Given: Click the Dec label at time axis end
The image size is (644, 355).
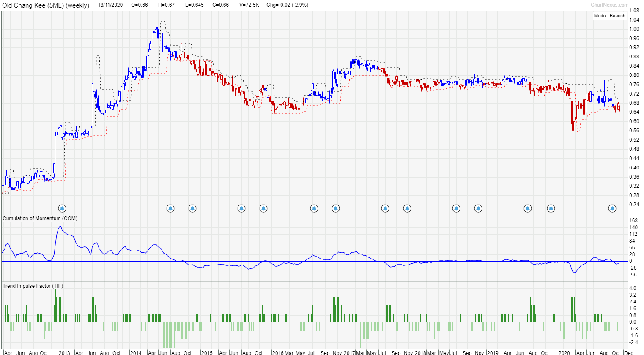Looking at the screenshot, I should point(628,352).
